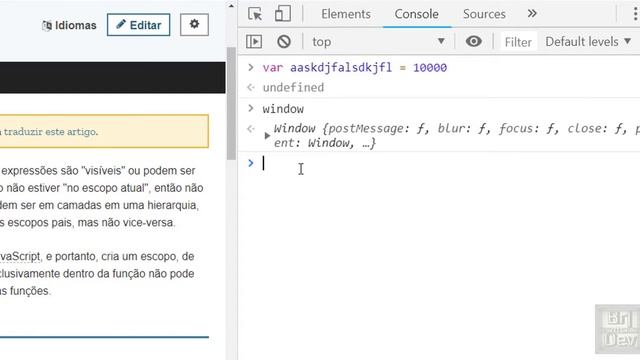Click the pencil Editar button
Image resolution: width=640 pixels, height=360 pixels.
(138, 24)
